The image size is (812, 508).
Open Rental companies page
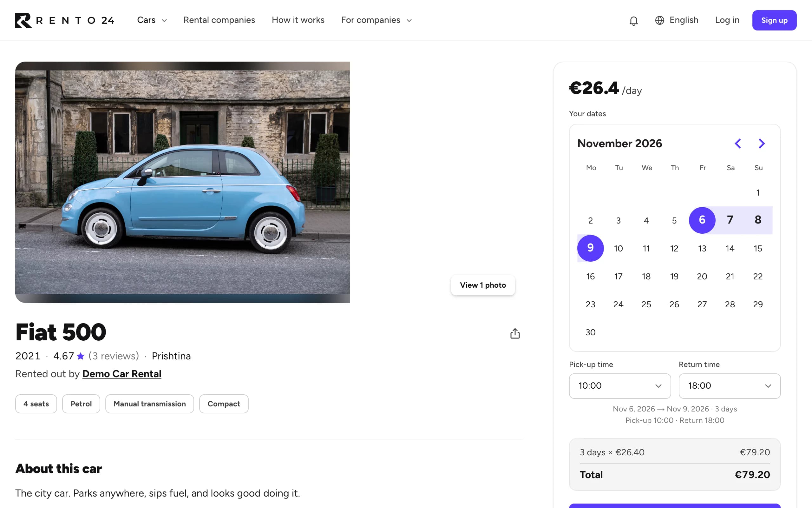pos(219,20)
